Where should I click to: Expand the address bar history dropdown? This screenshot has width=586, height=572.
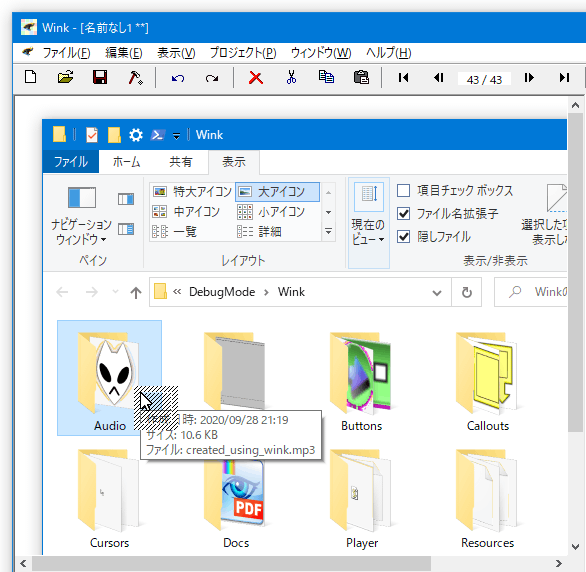(437, 293)
